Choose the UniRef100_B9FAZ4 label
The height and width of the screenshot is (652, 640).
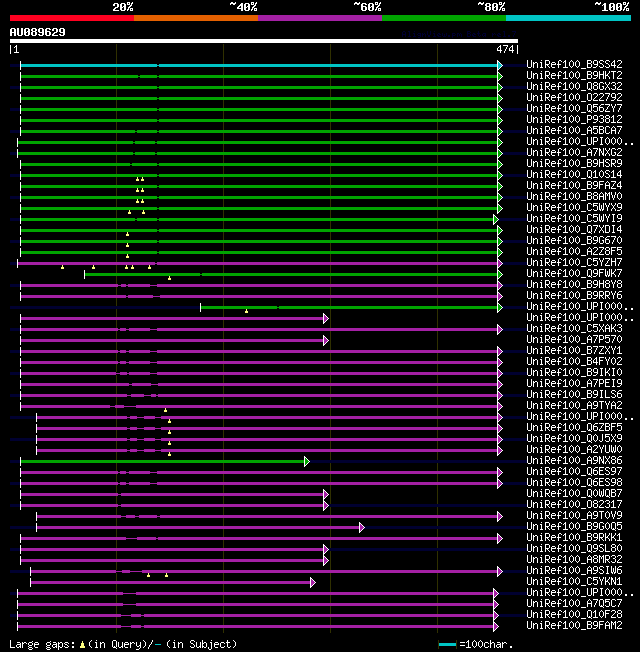pos(574,185)
